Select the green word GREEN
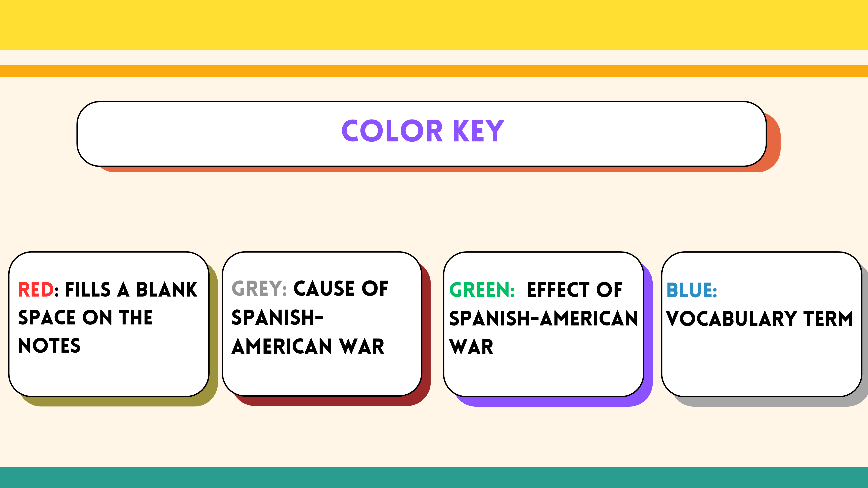868x488 pixels. 482,290
